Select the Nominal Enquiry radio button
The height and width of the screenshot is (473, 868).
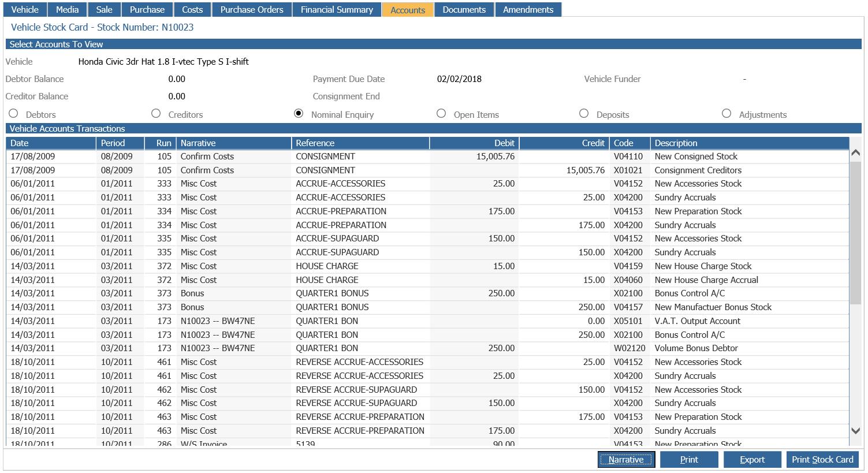pos(299,114)
